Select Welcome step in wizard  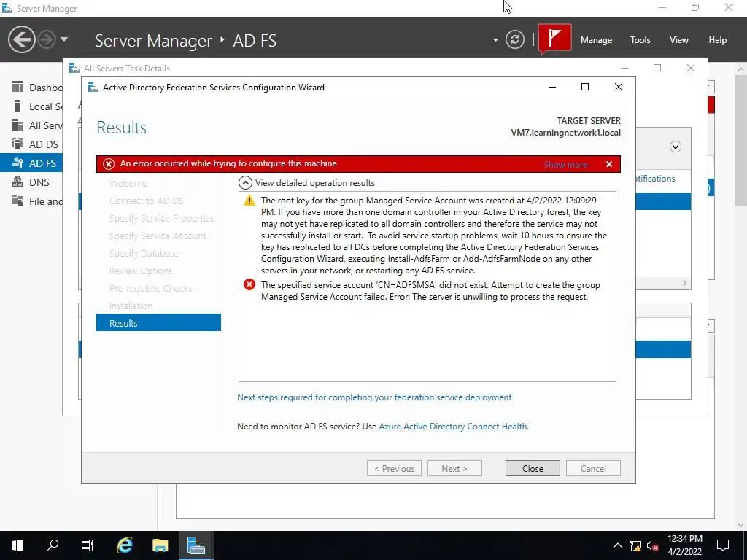pos(128,183)
